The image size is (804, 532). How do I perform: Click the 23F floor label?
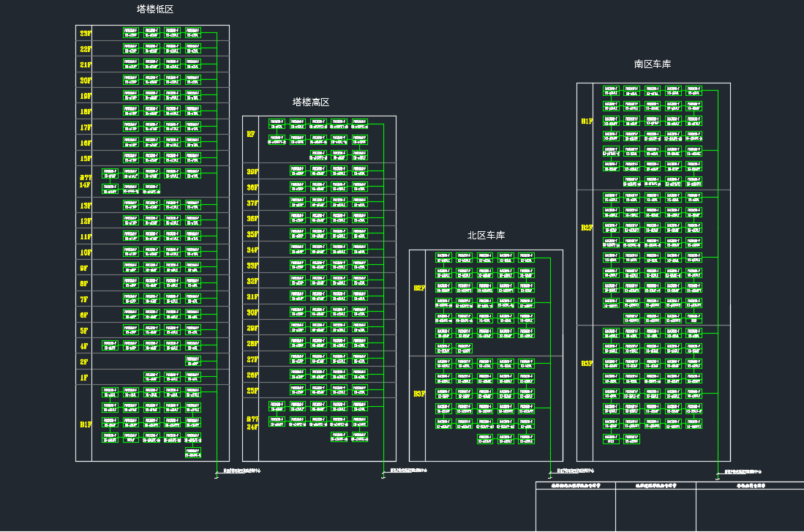(x=86, y=34)
